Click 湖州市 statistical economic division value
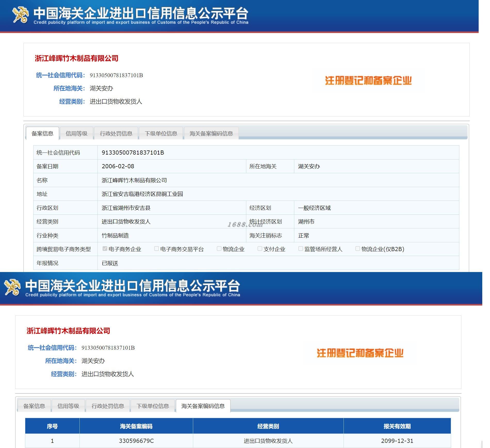 tap(306, 221)
